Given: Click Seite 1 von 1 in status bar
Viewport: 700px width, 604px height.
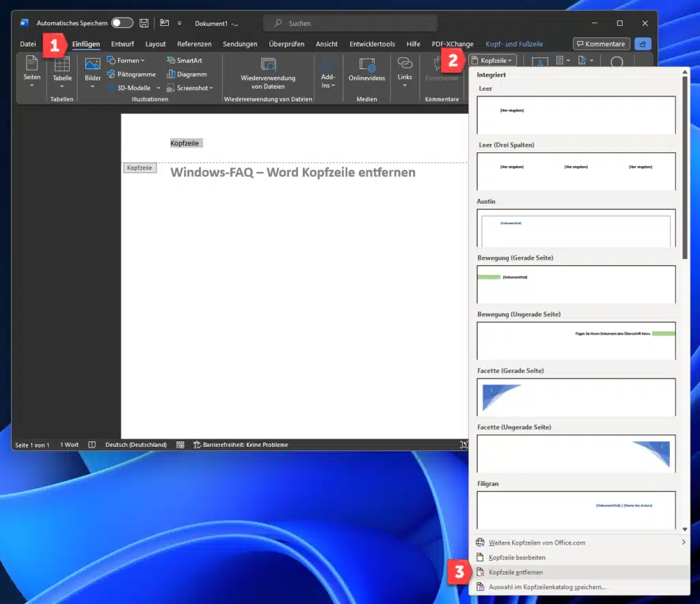Looking at the screenshot, I should 32,445.
